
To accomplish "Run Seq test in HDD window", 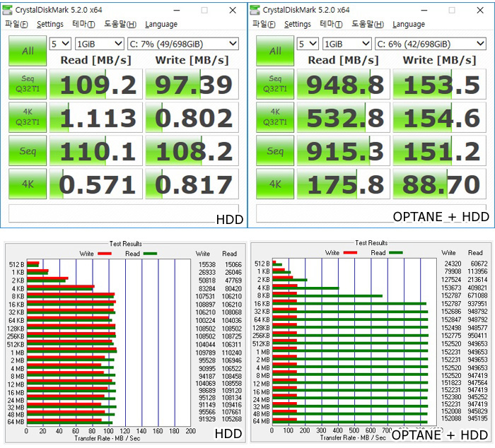I will [28, 151].
